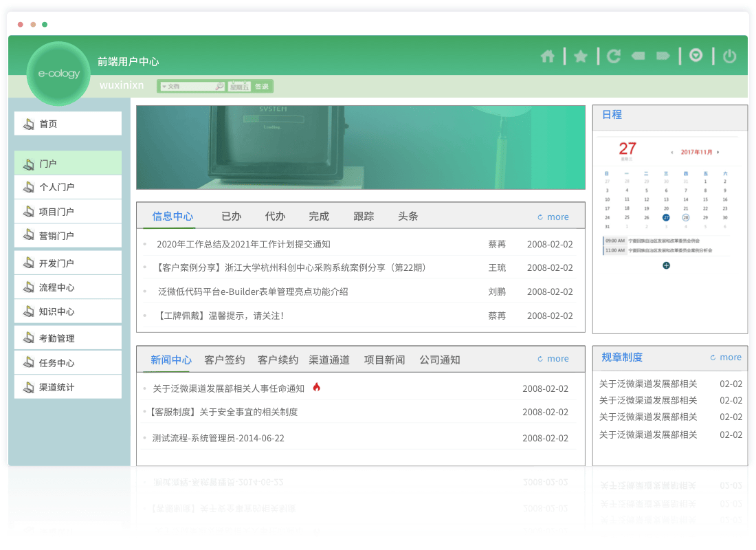Go to next month in calendar

[718, 152]
